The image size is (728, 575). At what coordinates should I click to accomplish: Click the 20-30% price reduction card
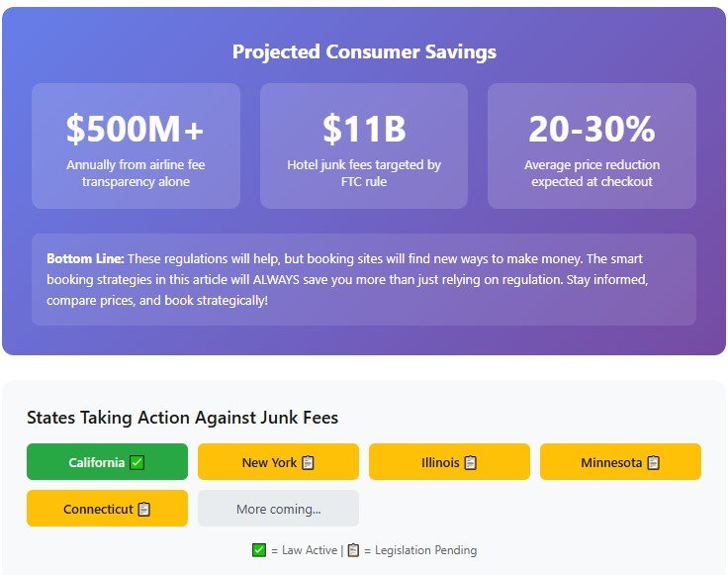coord(591,145)
